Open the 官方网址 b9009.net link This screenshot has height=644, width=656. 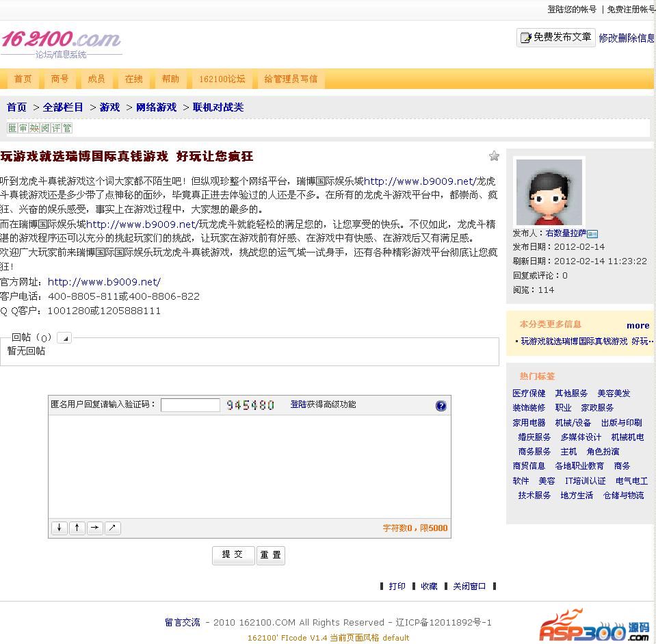point(104,282)
